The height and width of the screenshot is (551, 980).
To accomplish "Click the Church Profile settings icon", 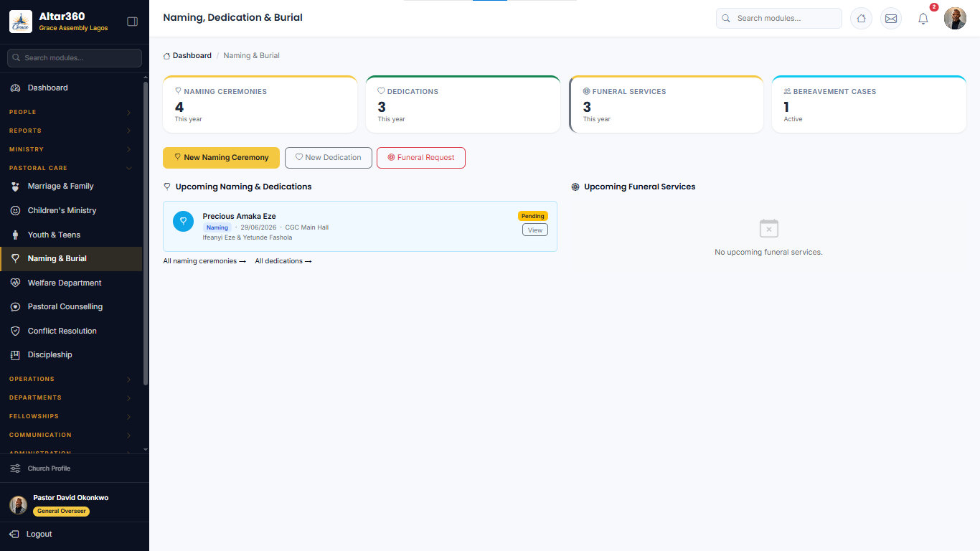I will (x=15, y=468).
